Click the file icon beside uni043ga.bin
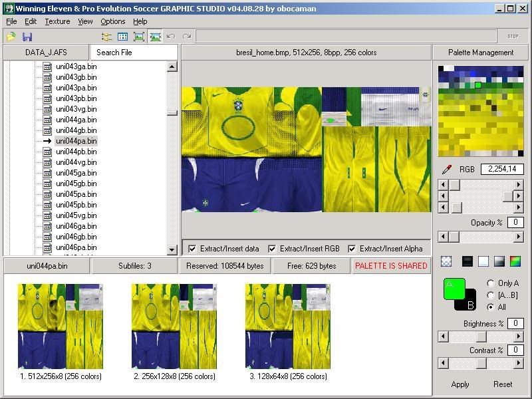 [x=47, y=67]
